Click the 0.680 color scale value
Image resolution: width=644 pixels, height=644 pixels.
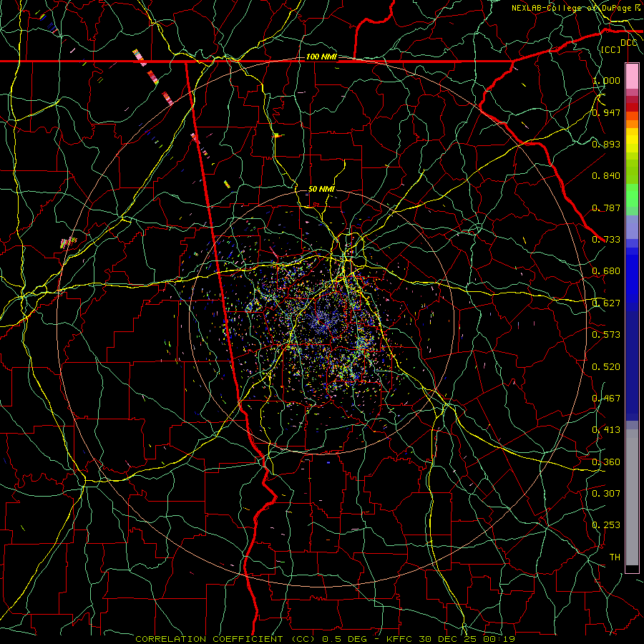[606, 270]
